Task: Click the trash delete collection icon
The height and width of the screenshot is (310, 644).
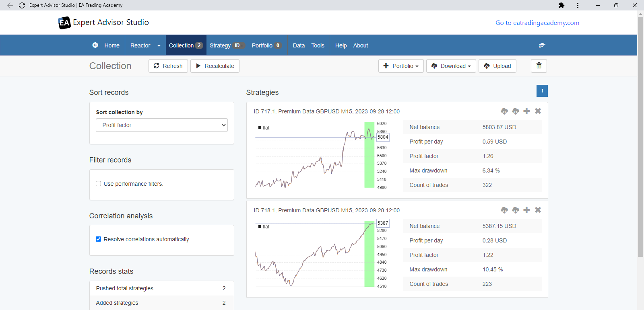Action: pos(539,66)
